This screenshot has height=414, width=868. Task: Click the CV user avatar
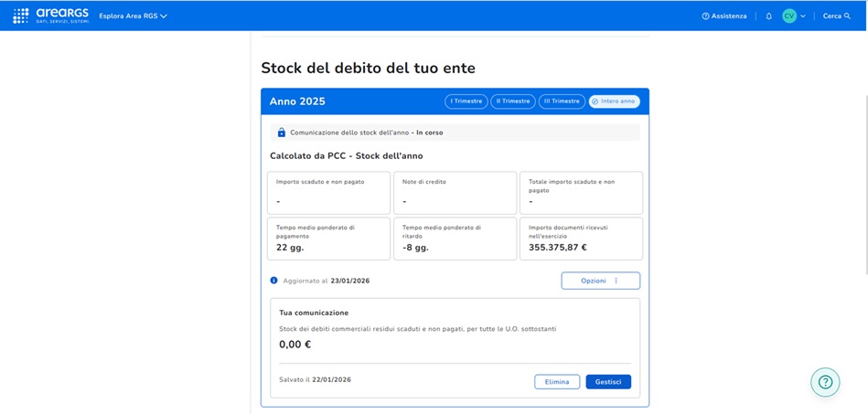[x=788, y=16]
